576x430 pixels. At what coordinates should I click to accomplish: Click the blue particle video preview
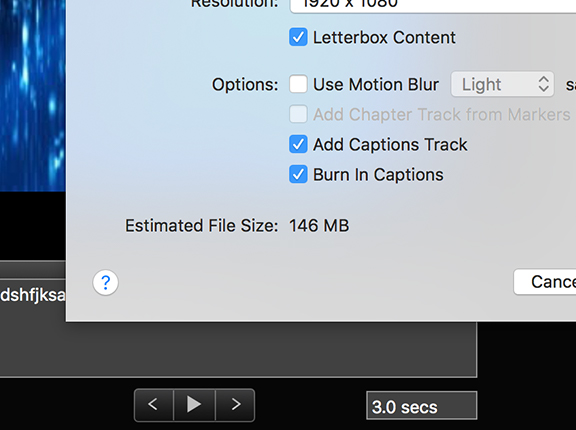pyautogui.click(x=33, y=95)
